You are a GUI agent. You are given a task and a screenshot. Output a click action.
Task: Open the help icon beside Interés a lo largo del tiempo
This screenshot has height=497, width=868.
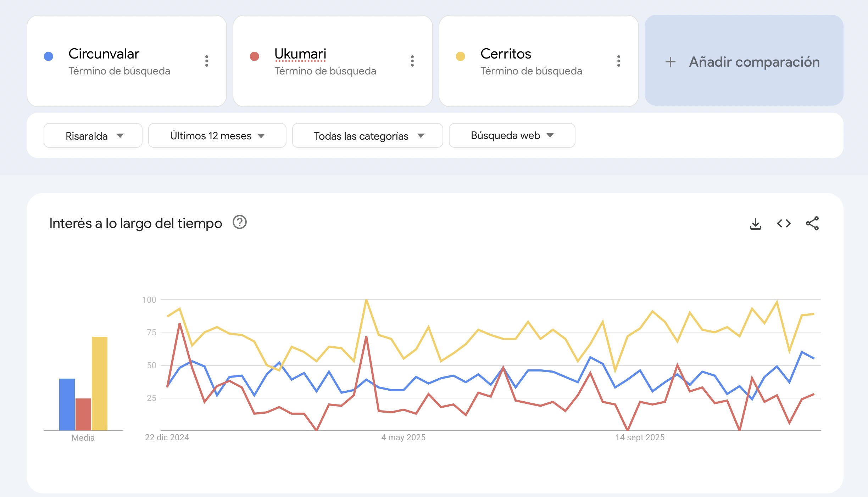(x=240, y=222)
